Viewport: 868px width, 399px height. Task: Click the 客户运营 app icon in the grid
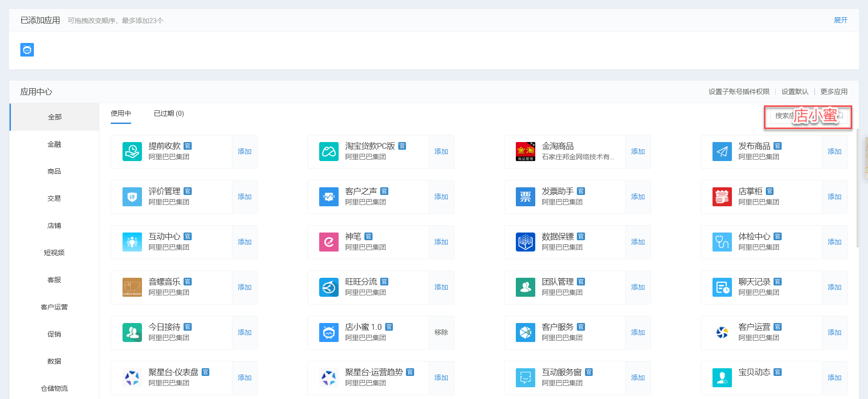pyautogui.click(x=722, y=332)
